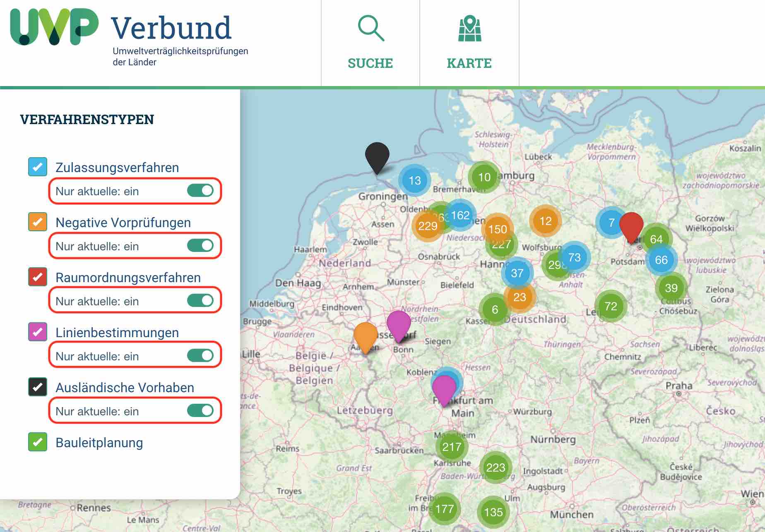Disable Nur aktuelle for Negative Vorprüfungen
Screen dimensions: 765x532
200,246
